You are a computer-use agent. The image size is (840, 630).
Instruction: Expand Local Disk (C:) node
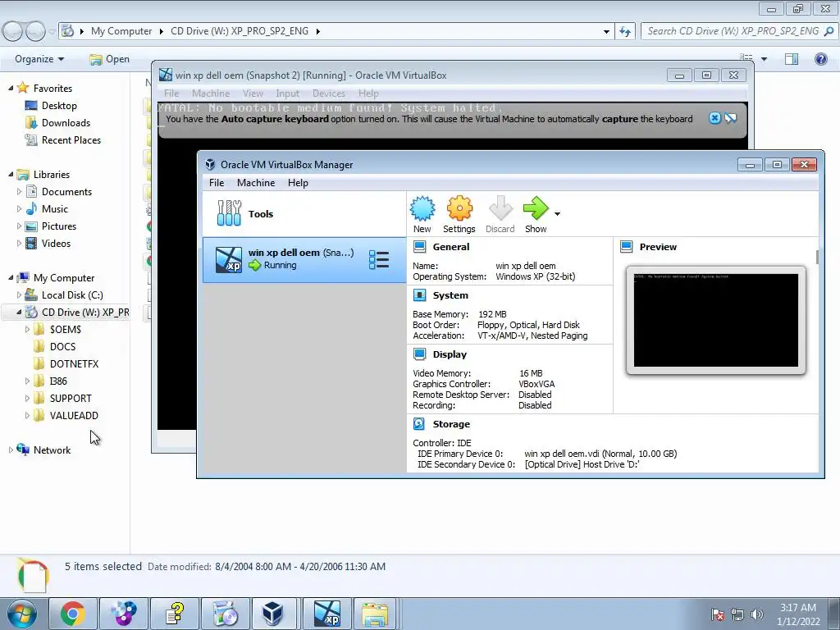(x=20, y=295)
